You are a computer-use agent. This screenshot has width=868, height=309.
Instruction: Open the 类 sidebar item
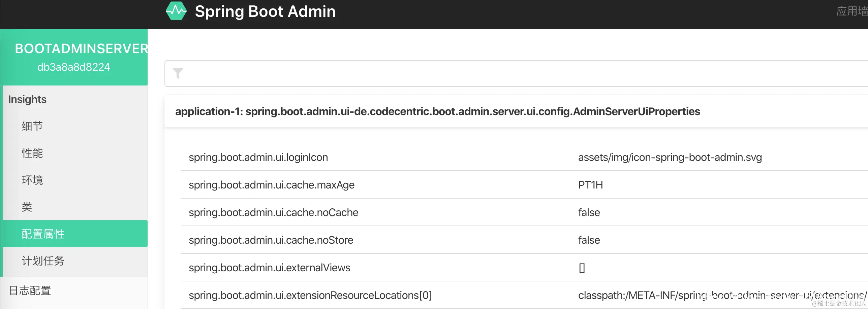point(27,207)
